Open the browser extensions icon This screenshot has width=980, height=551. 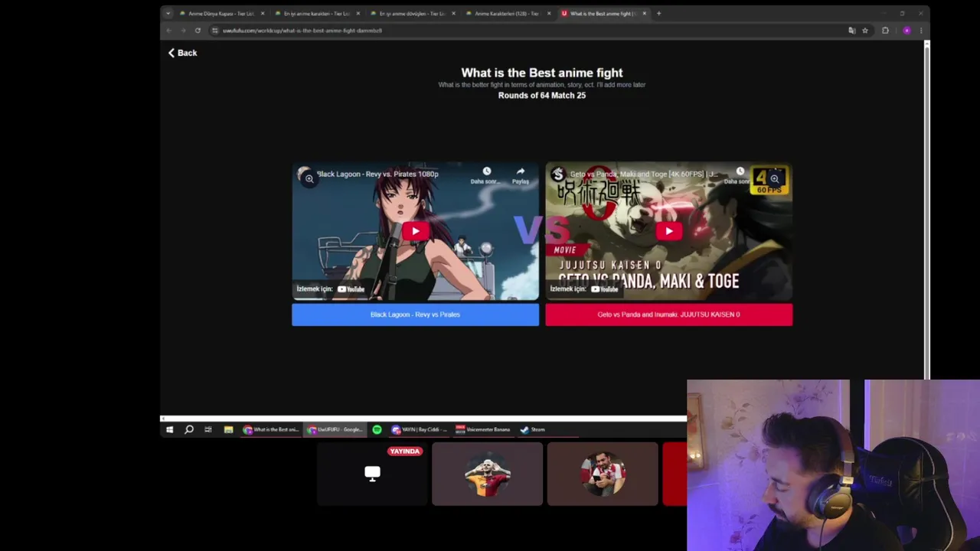pyautogui.click(x=886, y=31)
